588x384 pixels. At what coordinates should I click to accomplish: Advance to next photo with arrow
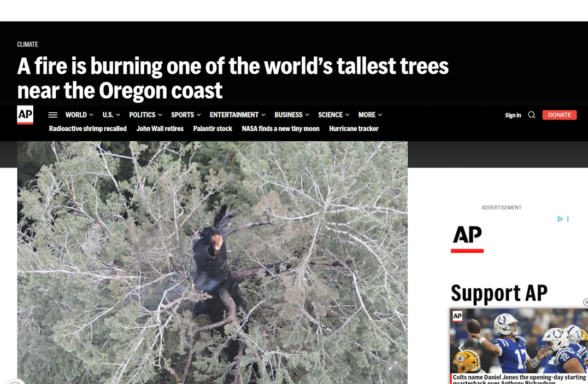[395, 267]
